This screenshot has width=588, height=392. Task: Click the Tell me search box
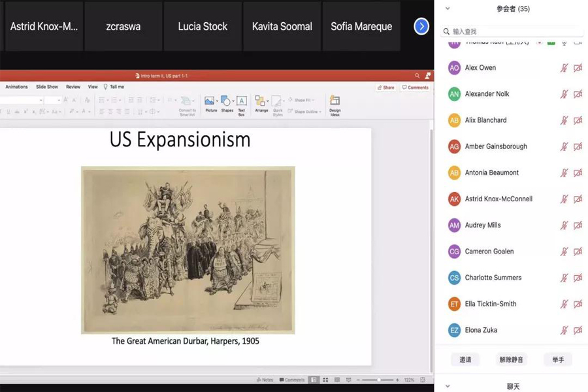click(x=114, y=87)
